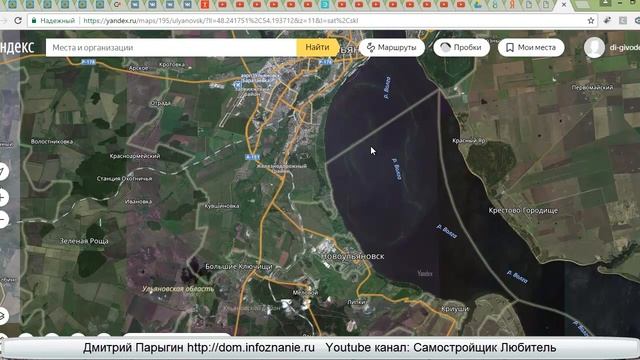Click the Кротовка label
The image size is (640, 360).
pos(172,64)
